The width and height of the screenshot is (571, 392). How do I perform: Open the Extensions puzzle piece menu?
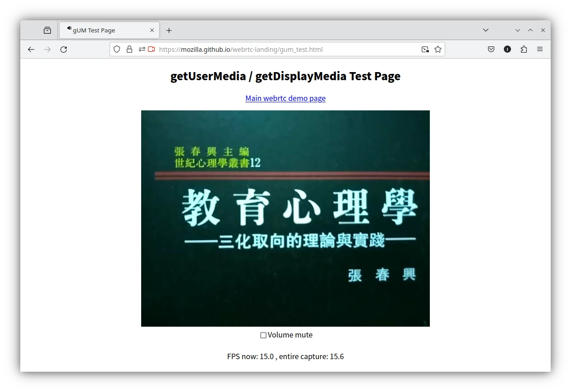coord(524,50)
